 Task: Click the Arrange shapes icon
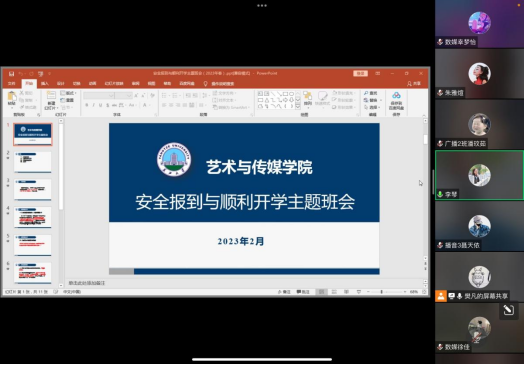308,97
